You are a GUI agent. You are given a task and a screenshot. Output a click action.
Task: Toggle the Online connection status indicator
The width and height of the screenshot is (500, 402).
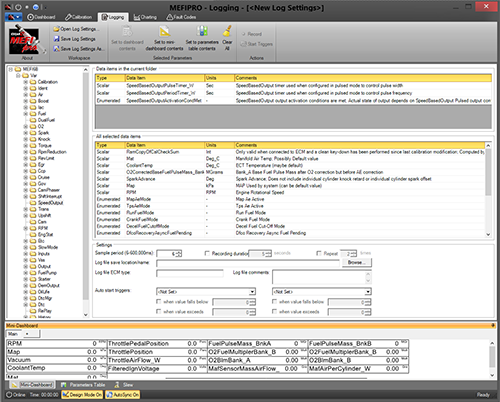click(16, 395)
